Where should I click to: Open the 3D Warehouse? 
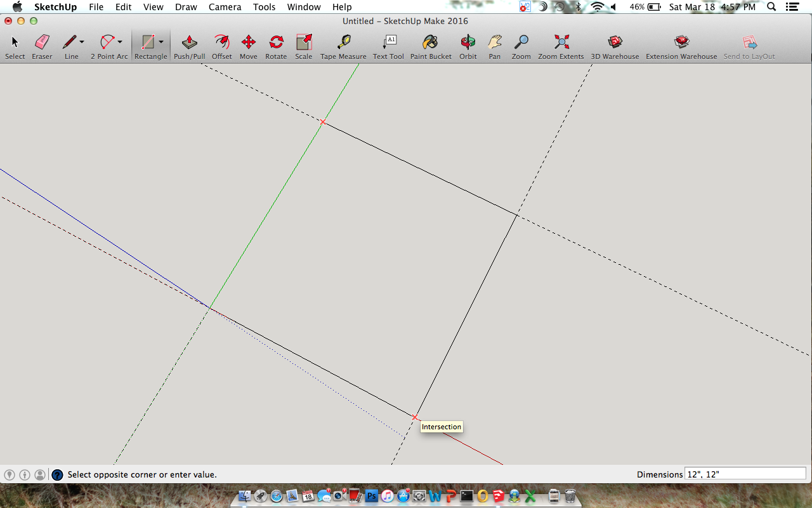(615, 47)
